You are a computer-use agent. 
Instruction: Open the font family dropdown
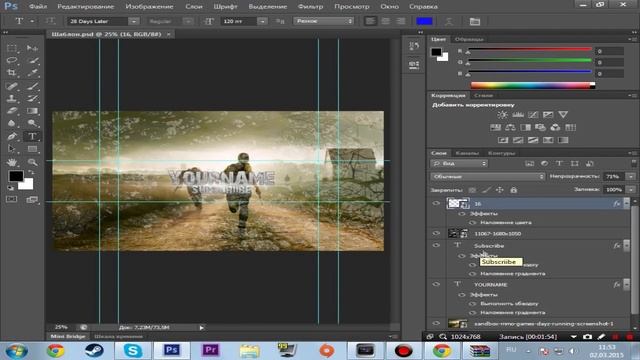click(x=133, y=21)
